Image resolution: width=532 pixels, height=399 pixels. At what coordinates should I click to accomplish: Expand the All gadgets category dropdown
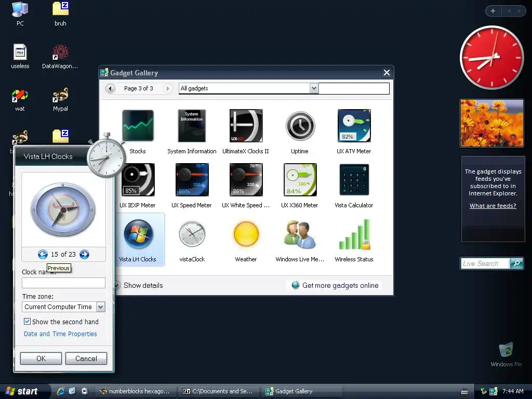pyautogui.click(x=314, y=88)
